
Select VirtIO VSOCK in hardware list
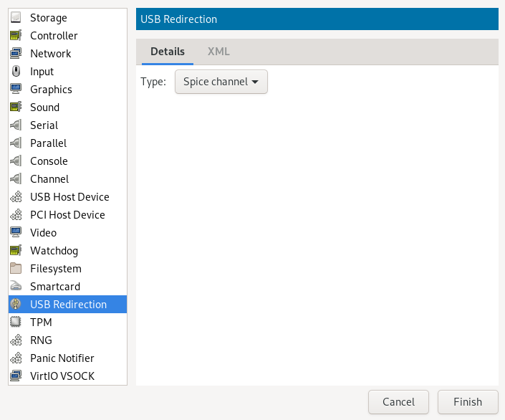(62, 376)
